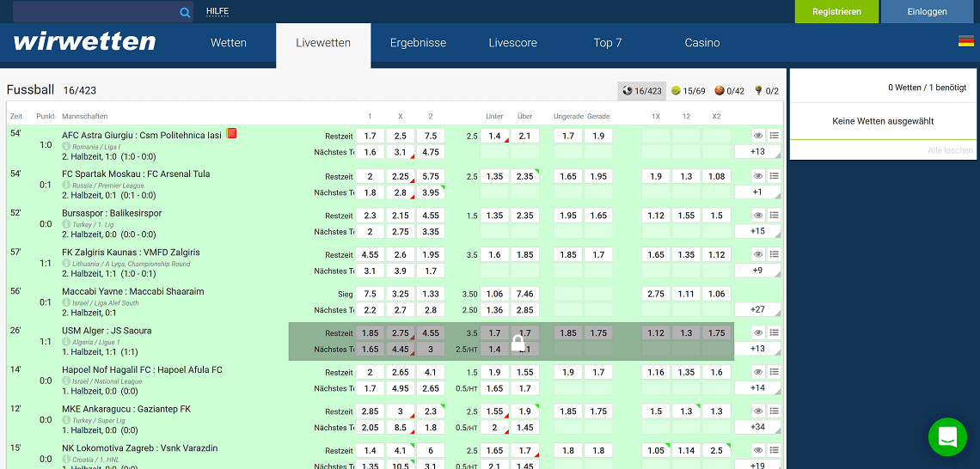Choose X2 odds 1.08 for Spartak Moskau
Screen dimensions: 980x469
tap(716, 177)
